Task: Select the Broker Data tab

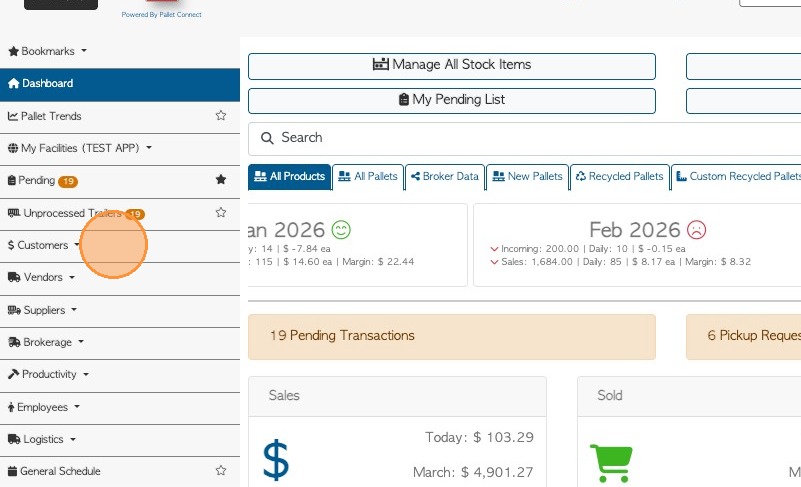Action: click(445, 177)
